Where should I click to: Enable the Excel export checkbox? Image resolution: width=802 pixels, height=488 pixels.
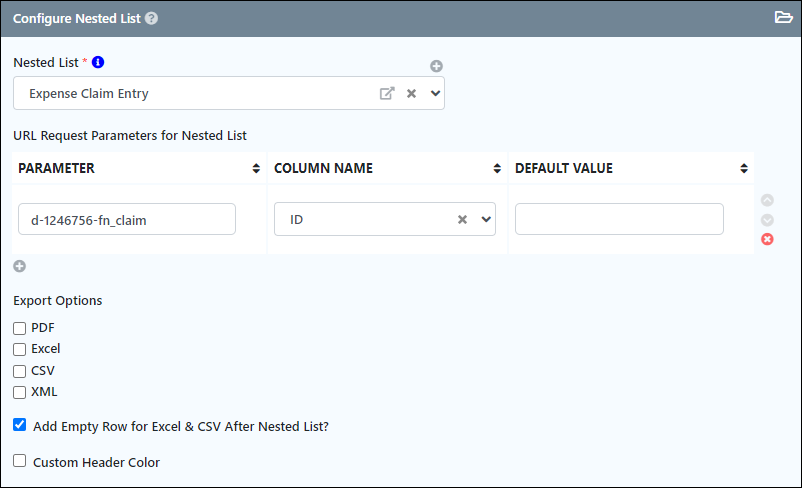coord(19,349)
